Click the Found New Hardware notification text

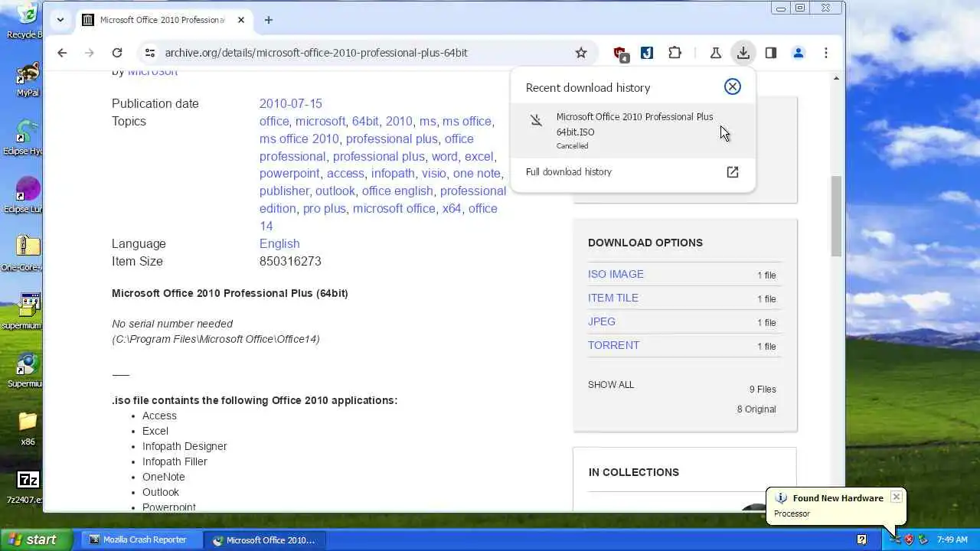(838, 498)
